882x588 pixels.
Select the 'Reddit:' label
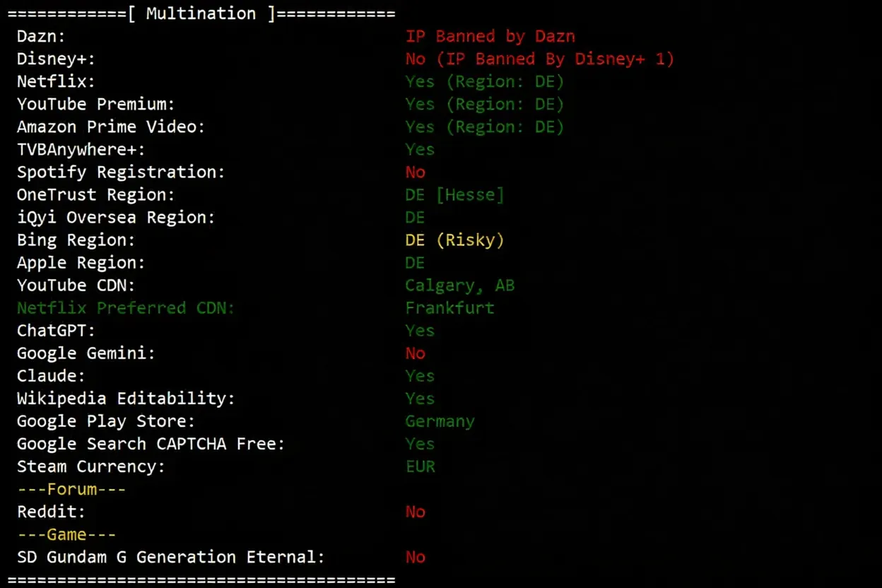[51, 511]
